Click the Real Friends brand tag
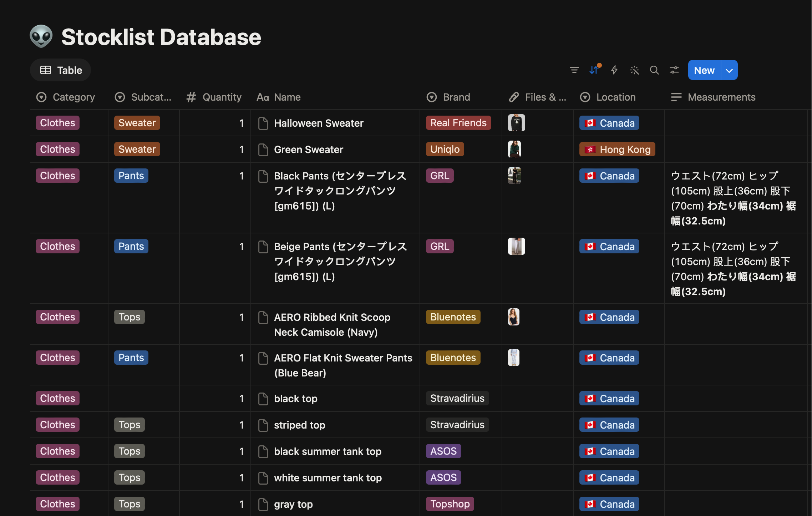The image size is (812, 516). tap(458, 123)
